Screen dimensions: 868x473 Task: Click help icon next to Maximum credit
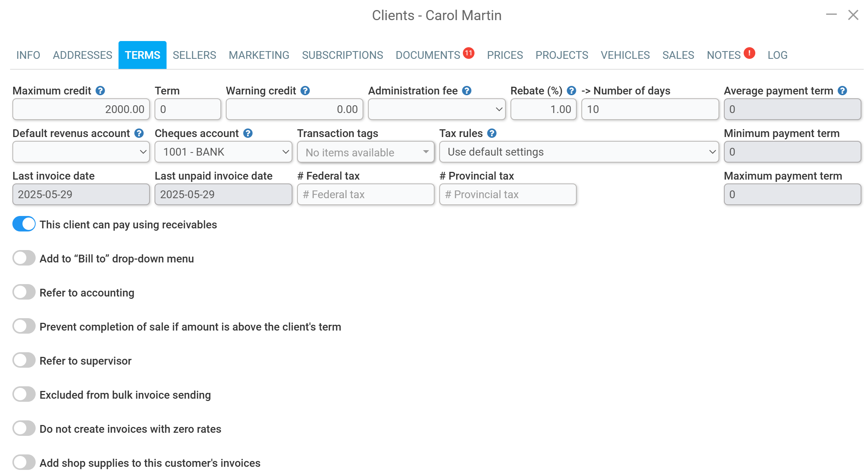(x=100, y=91)
